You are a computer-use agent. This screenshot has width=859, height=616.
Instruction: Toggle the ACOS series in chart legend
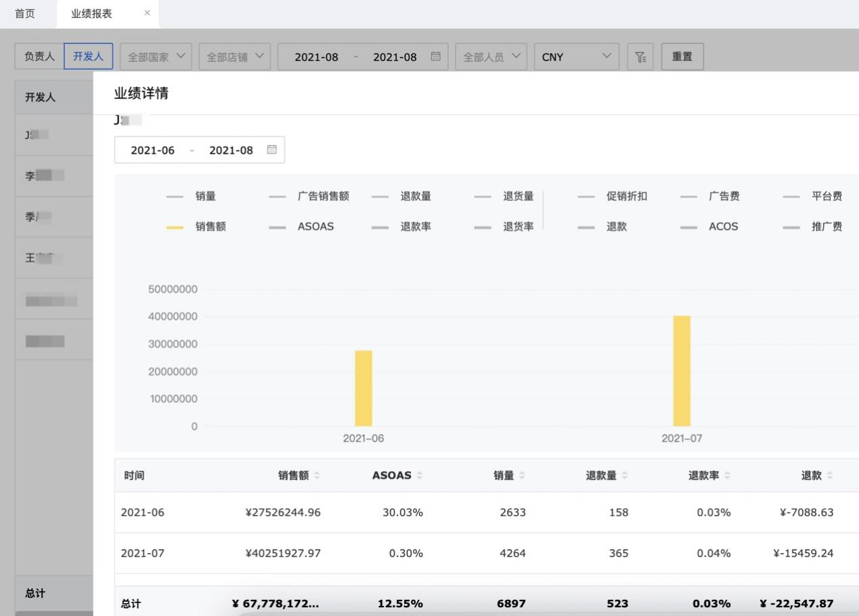724,227
